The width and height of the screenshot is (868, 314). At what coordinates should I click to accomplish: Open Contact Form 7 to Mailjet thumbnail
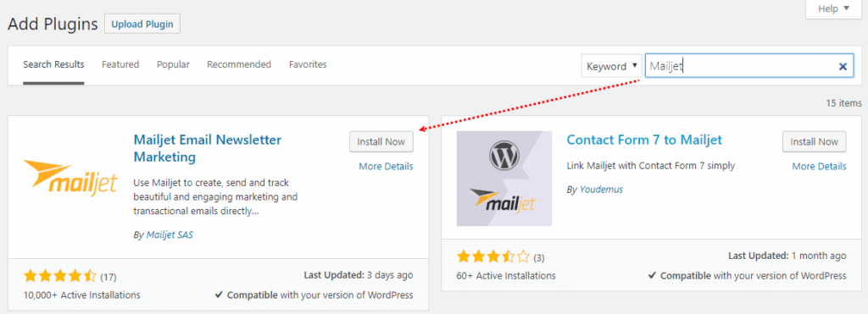click(504, 179)
